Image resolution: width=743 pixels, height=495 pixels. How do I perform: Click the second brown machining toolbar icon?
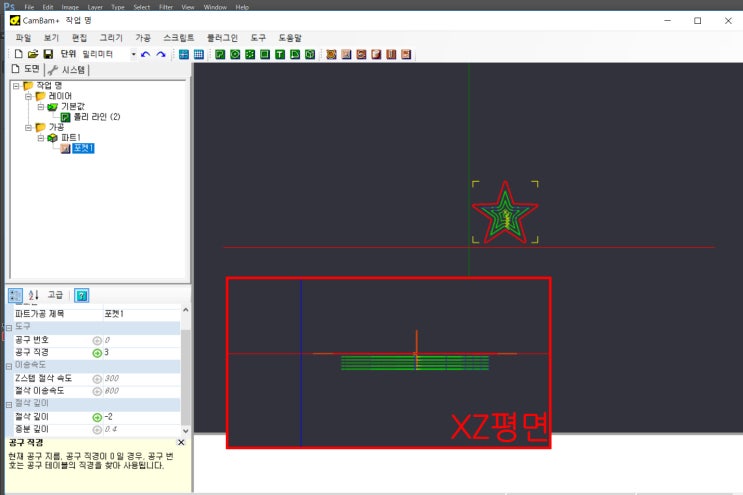346,54
